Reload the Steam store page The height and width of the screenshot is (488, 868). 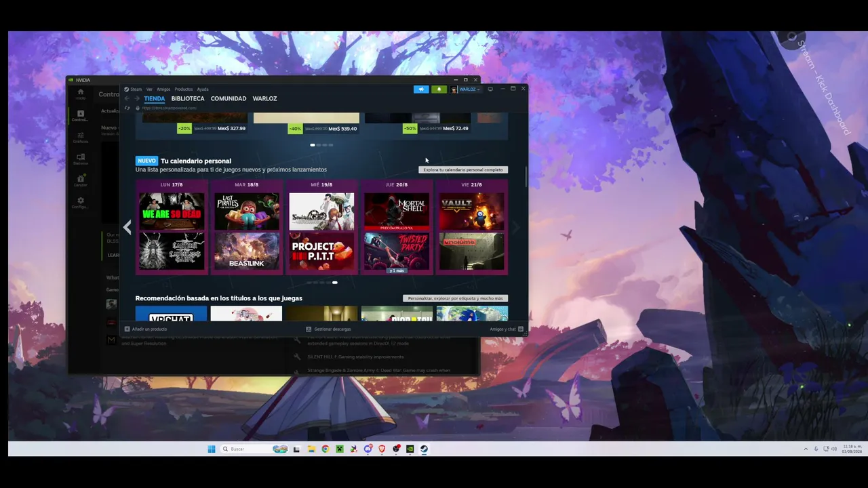[x=127, y=108]
